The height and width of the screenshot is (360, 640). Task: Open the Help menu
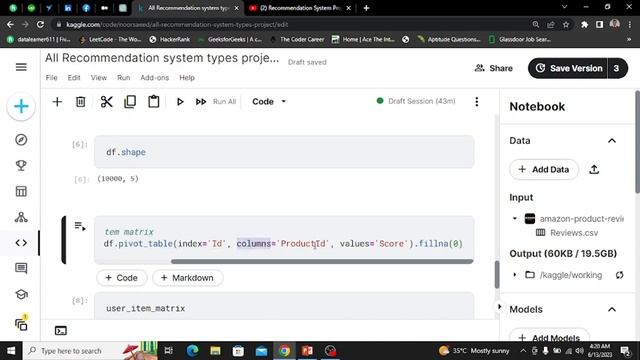pos(187,78)
